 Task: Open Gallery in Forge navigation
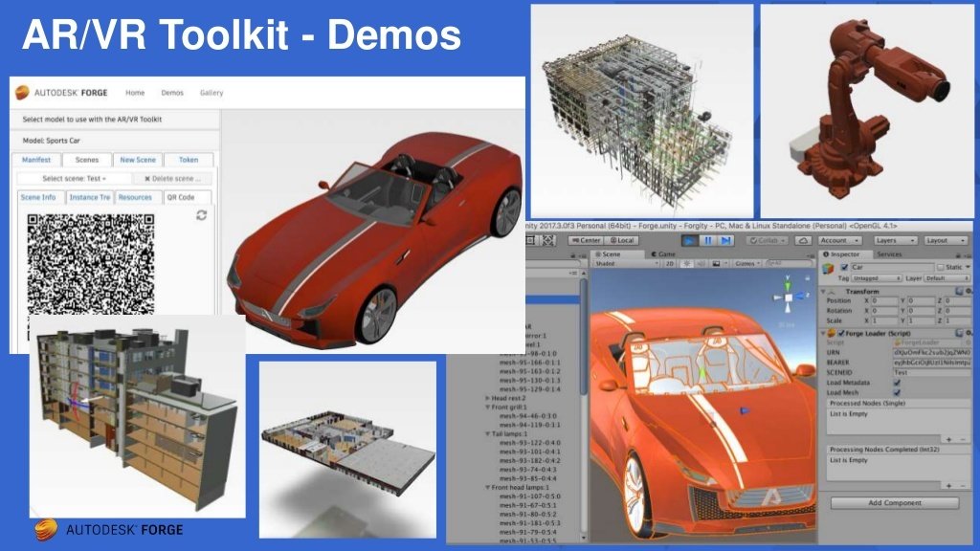click(212, 93)
